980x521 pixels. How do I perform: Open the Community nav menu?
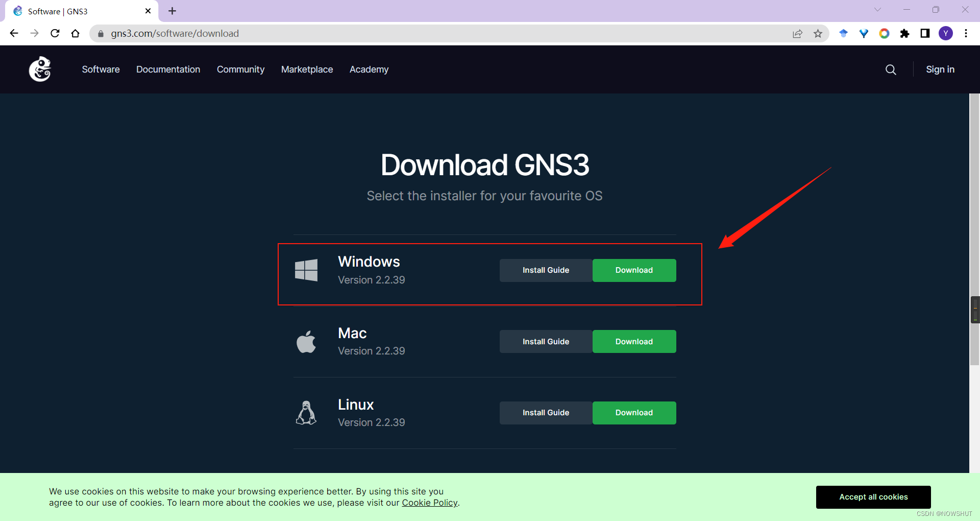240,69
